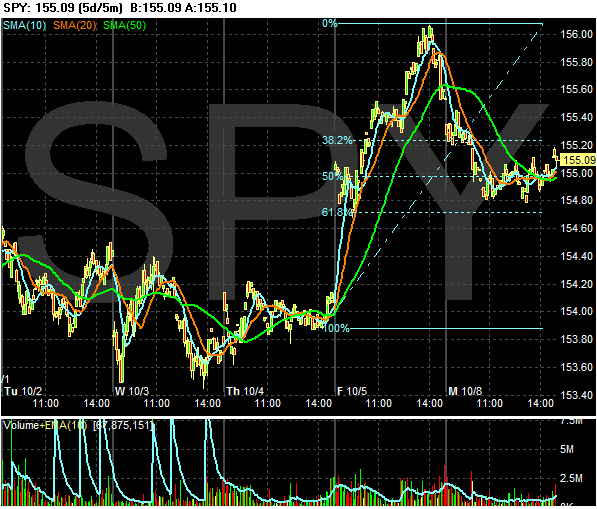Click the 154.80 price axis label
597x509 pixels.
tap(576, 200)
